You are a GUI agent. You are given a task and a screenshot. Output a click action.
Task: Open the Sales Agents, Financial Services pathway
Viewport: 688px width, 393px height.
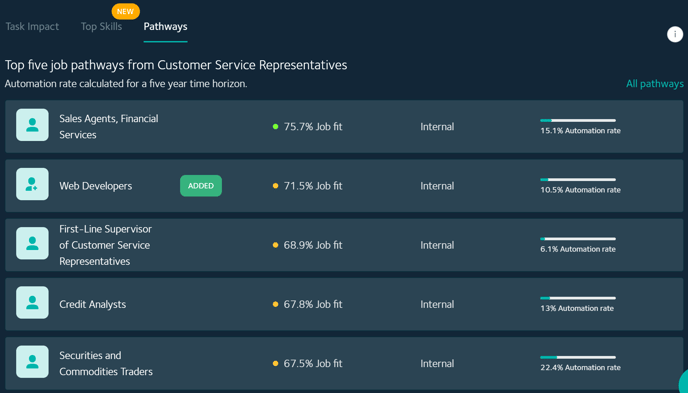click(109, 127)
